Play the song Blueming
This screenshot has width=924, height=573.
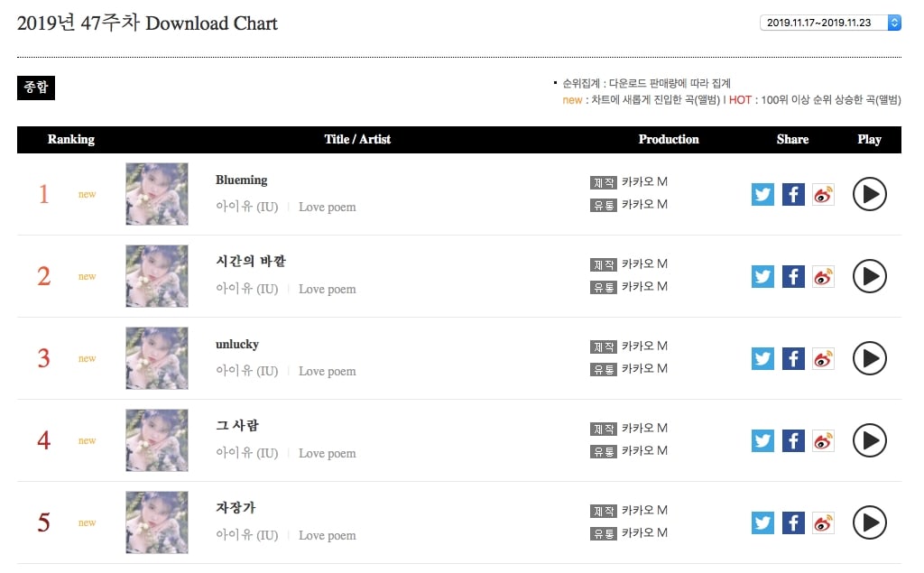869,194
